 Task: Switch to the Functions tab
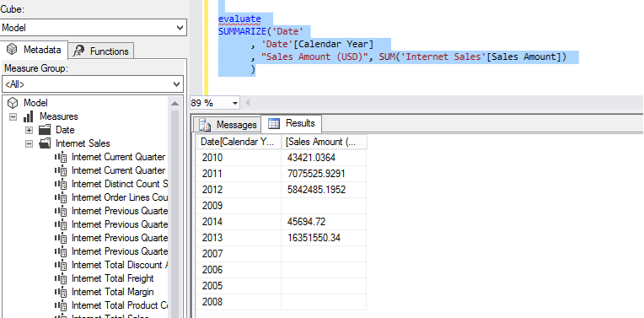click(x=101, y=51)
